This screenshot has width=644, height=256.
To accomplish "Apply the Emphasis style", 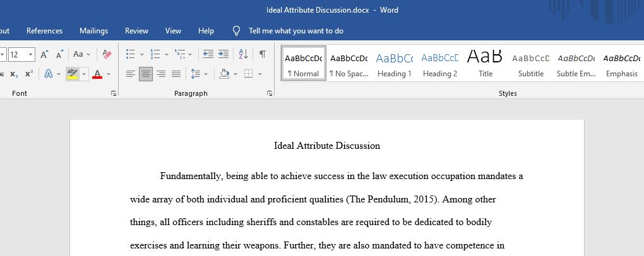I will click(621, 63).
